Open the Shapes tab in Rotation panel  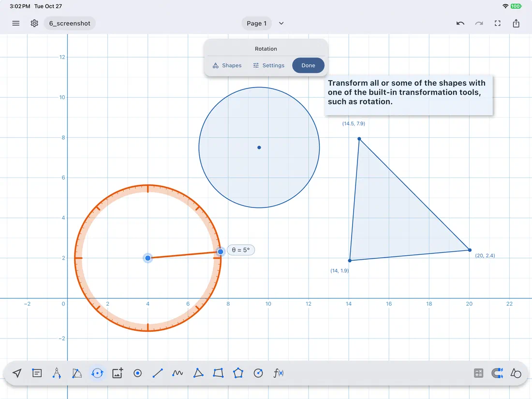[227, 65]
